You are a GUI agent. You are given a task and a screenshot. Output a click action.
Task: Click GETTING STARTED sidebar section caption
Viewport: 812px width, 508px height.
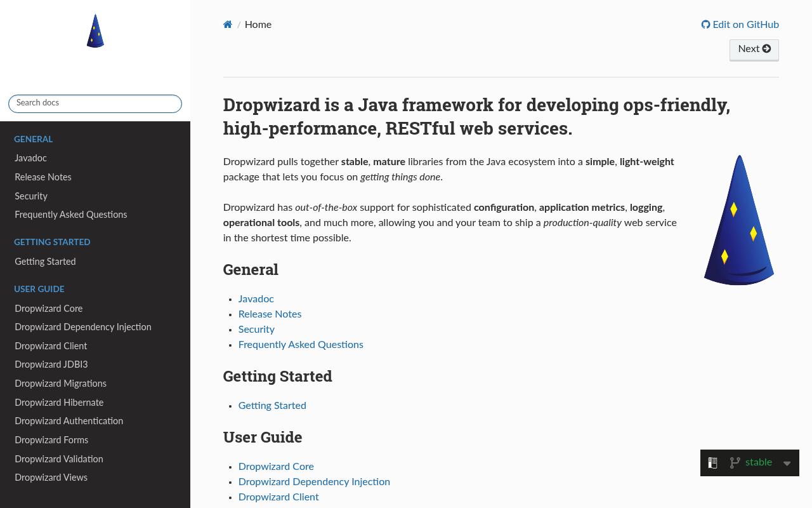coord(52,243)
